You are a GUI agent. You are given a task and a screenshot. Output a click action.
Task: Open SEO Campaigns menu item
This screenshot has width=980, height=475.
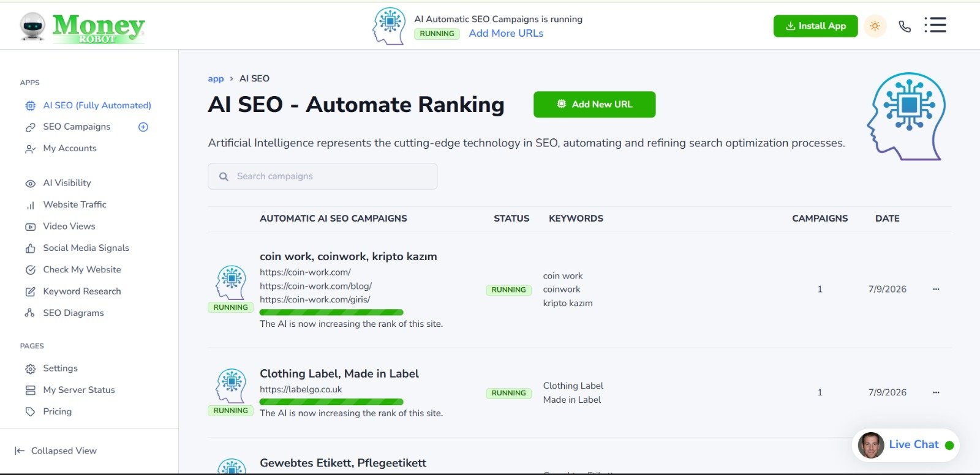coord(77,127)
